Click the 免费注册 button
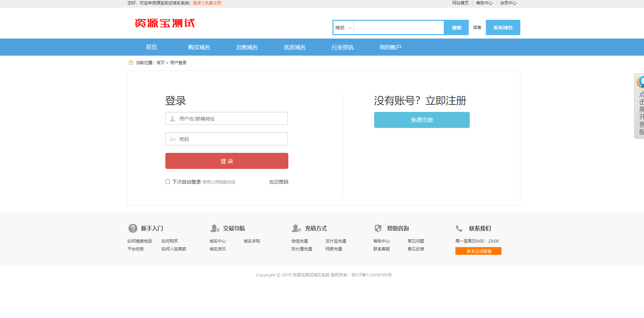This screenshot has height=318, width=644. [x=422, y=120]
